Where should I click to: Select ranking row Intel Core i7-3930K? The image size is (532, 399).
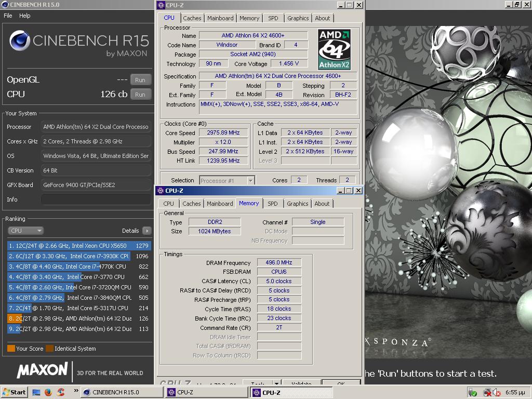tap(79, 256)
